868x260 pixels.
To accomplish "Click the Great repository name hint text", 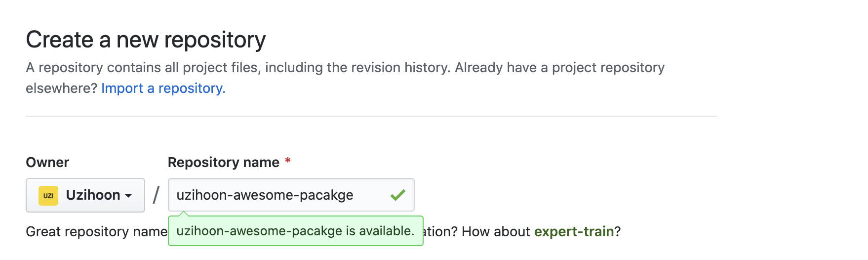I will pyautogui.click(x=97, y=231).
